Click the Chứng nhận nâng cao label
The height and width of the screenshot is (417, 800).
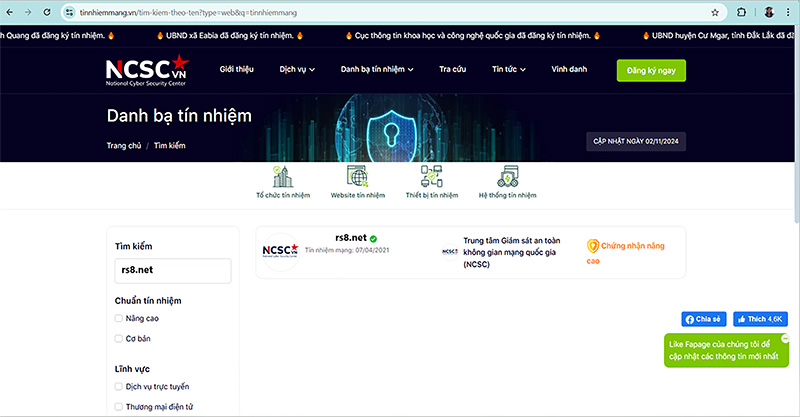626,253
